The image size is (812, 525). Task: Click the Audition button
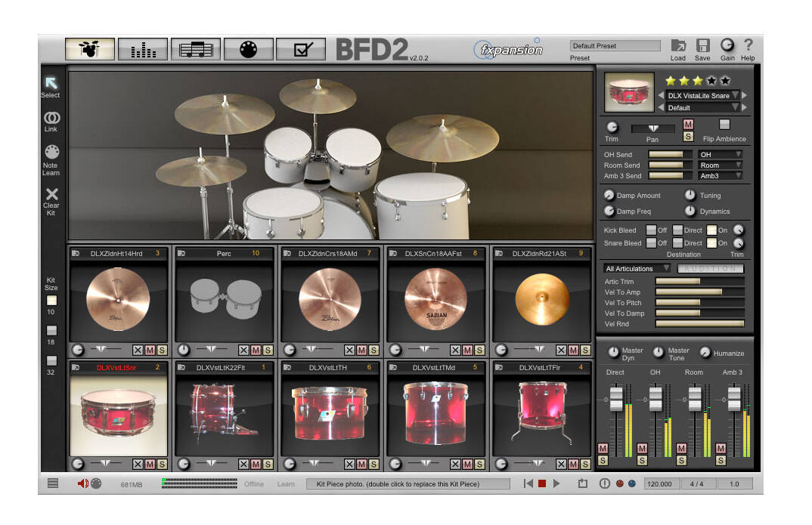[711, 268]
